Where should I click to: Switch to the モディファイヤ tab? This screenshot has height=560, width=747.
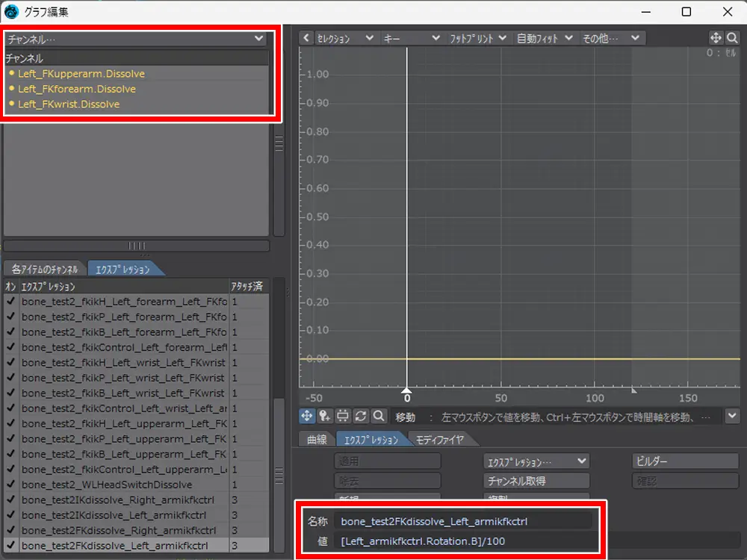[439, 439]
